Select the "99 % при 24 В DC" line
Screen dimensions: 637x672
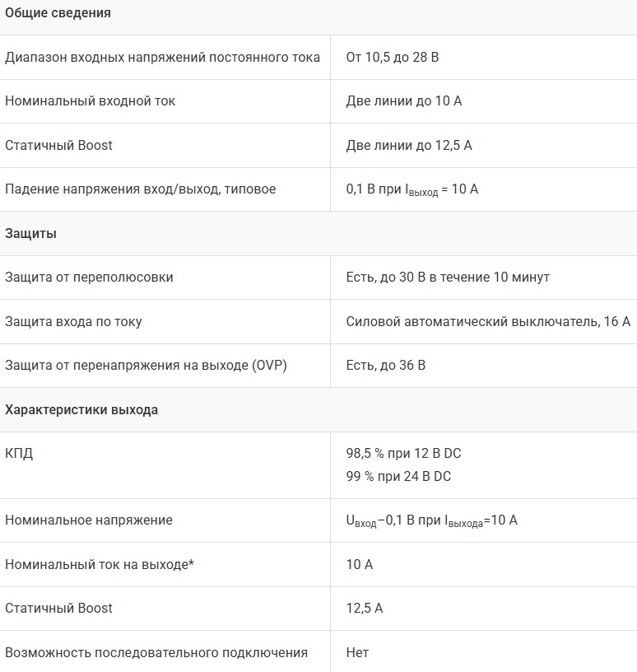coord(398,476)
